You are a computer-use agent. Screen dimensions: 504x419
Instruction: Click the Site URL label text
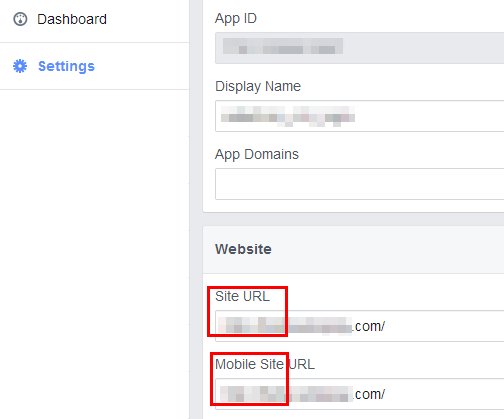(x=242, y=296)
